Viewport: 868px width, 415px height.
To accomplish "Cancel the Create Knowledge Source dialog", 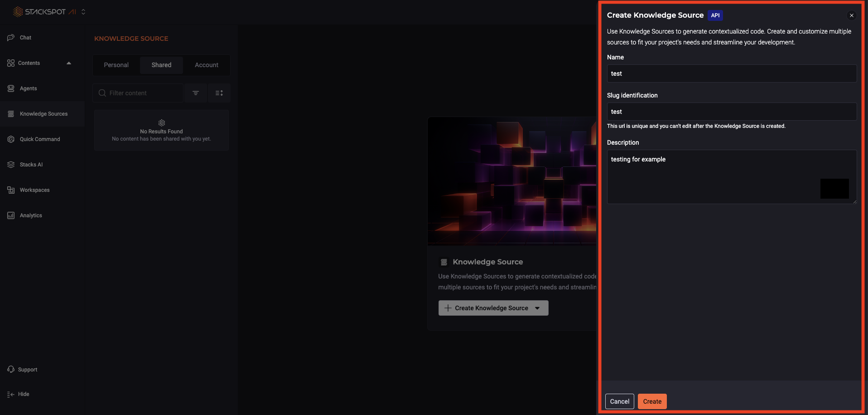I will click(x=619, y=401).
